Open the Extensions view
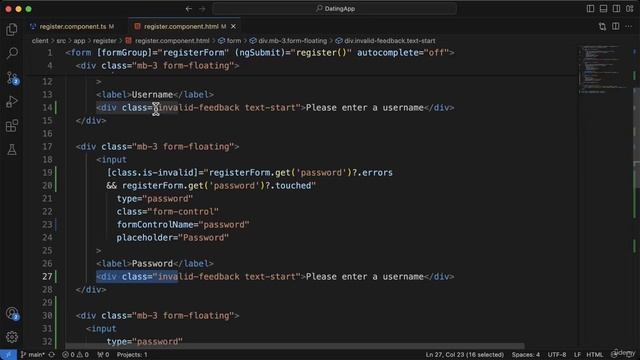Image resolution: width=640 pixels, height=360 pixels. click(x=12, y=125)
